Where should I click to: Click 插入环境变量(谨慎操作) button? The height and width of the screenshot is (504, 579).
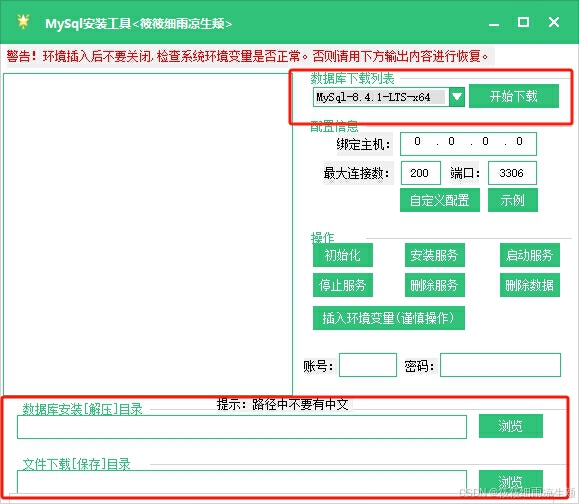point(389,318)
